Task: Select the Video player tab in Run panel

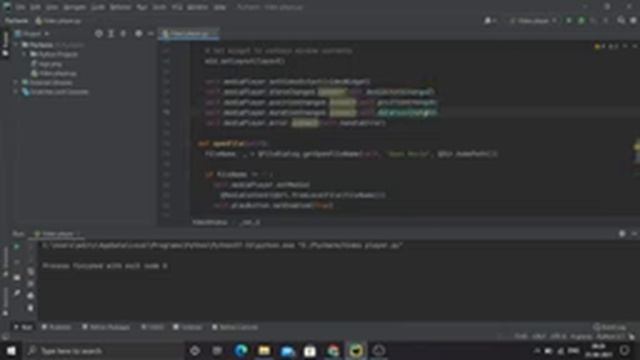Action: 57,234
